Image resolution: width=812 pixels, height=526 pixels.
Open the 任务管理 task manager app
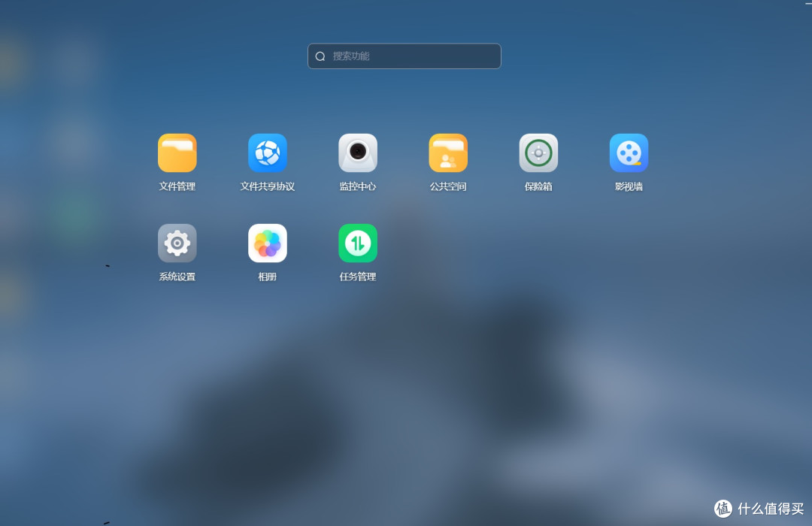coord(358,243)
